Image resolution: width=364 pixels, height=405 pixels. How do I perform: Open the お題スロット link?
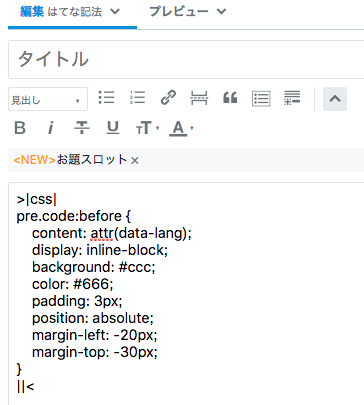(92, 160)
